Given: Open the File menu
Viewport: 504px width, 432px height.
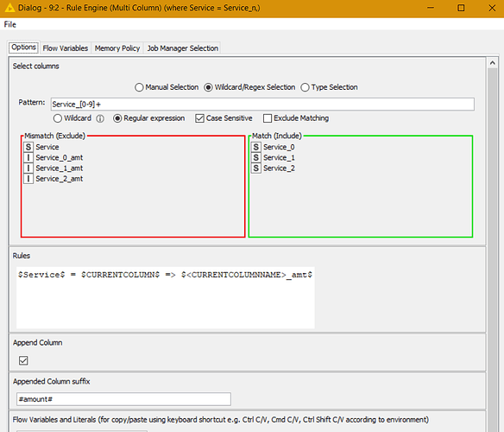Looking at the screenshot, I should click(10, 24).
